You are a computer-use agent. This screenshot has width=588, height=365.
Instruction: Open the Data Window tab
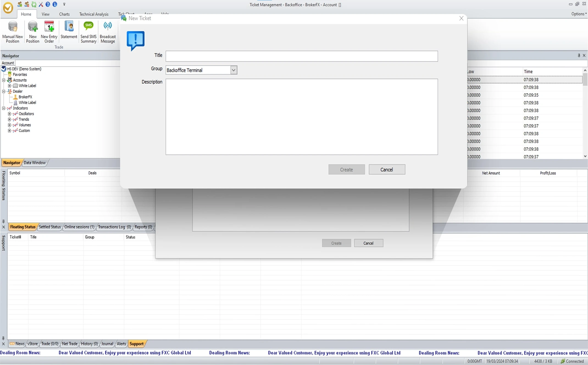[x=35, y=163]
